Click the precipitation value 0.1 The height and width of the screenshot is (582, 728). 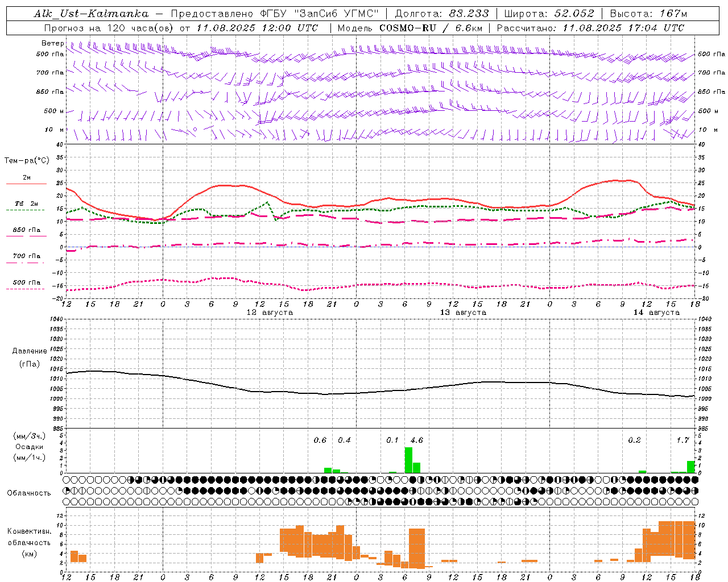pyautogui.click(x=392, y=440)
